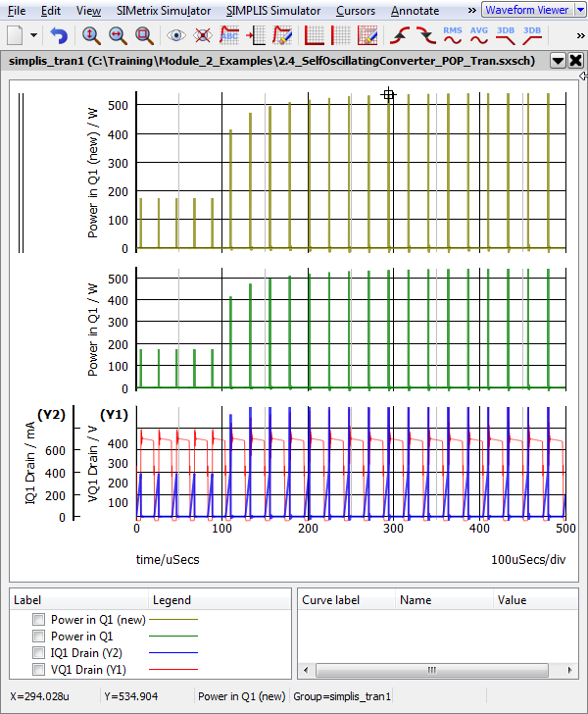Screen dimensions: 588x714
Task: Click the green Power in Q1 legend line
Action: coord(172,637)
